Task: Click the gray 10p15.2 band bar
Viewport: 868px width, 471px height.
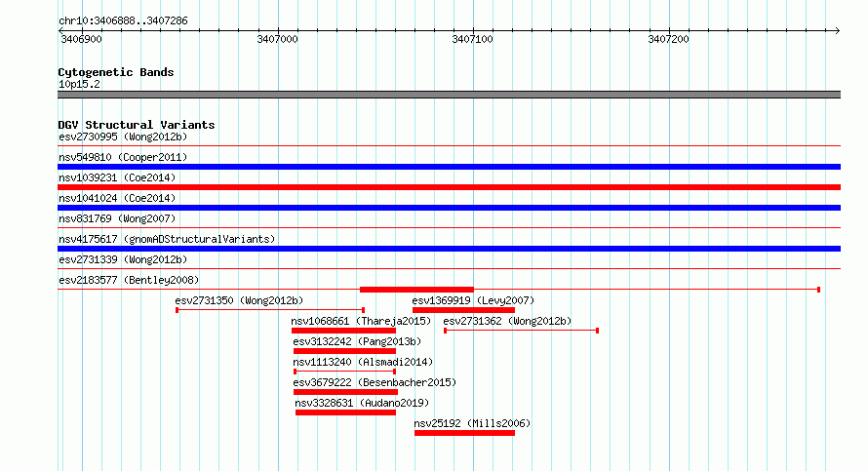Action: click(449, 95)
